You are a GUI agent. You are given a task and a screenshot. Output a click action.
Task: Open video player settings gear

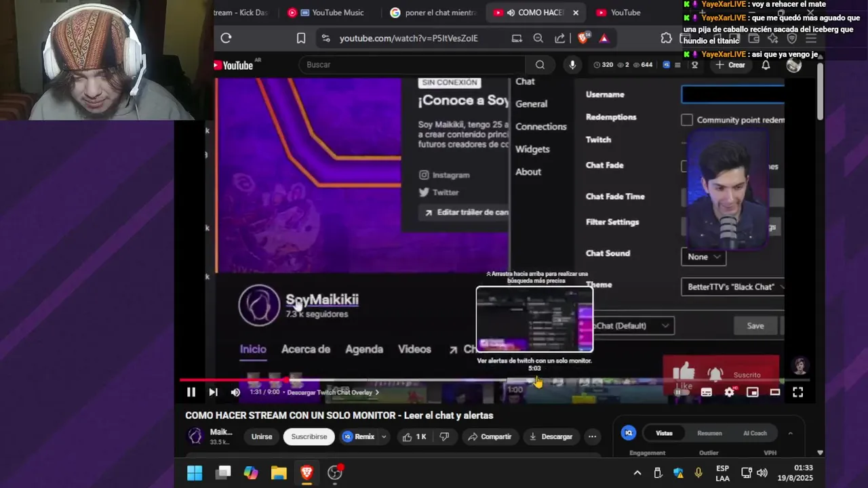pos(729,392)
